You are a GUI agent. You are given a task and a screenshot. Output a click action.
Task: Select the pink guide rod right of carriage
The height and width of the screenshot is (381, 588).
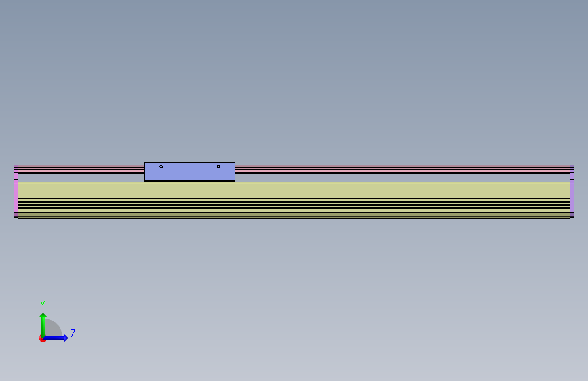[x=402, y=169]
